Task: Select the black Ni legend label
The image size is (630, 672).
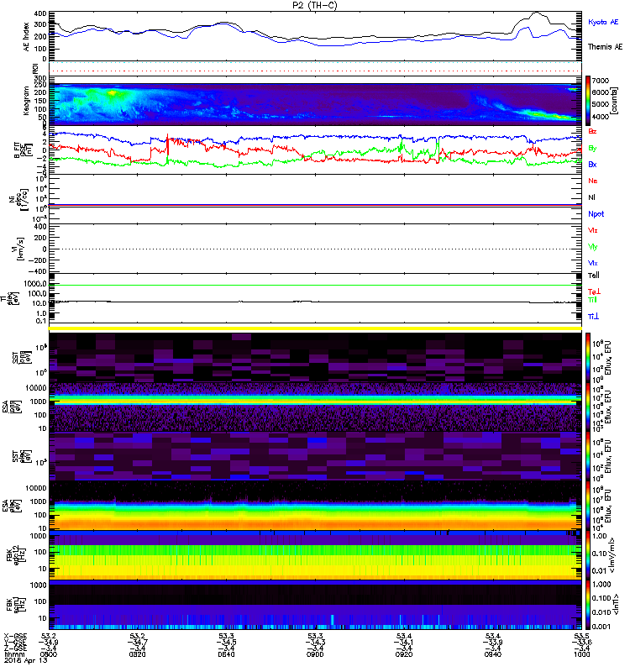Action: 592,197
